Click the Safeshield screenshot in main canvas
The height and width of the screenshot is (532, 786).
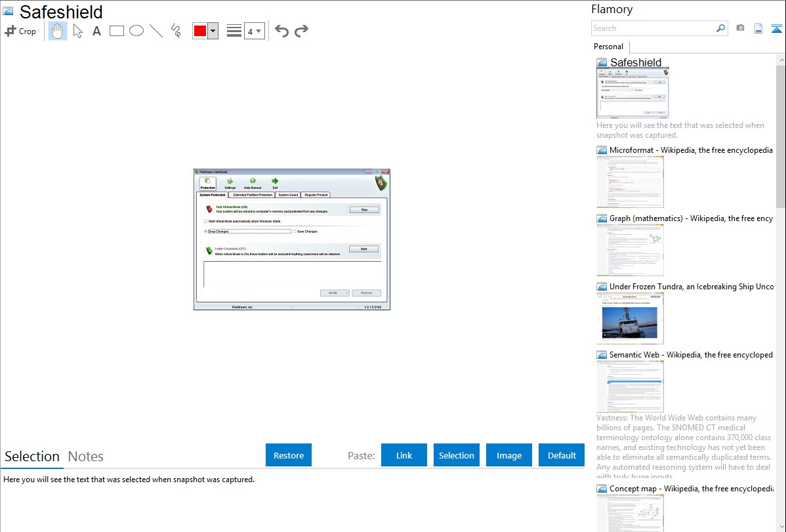pos(292,239)
